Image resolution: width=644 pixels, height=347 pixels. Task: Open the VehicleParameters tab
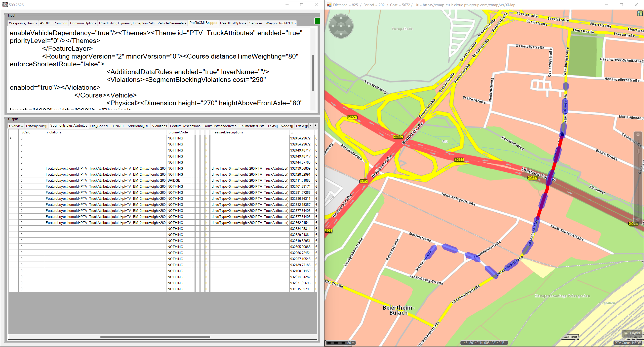(172, 23)
